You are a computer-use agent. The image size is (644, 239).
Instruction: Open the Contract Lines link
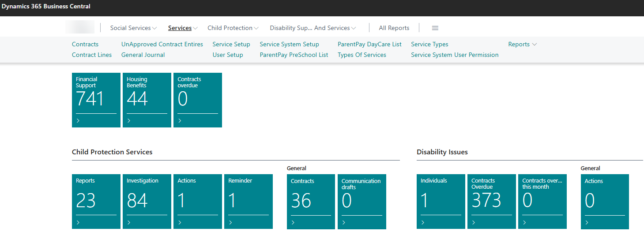(x=92, y=55)
